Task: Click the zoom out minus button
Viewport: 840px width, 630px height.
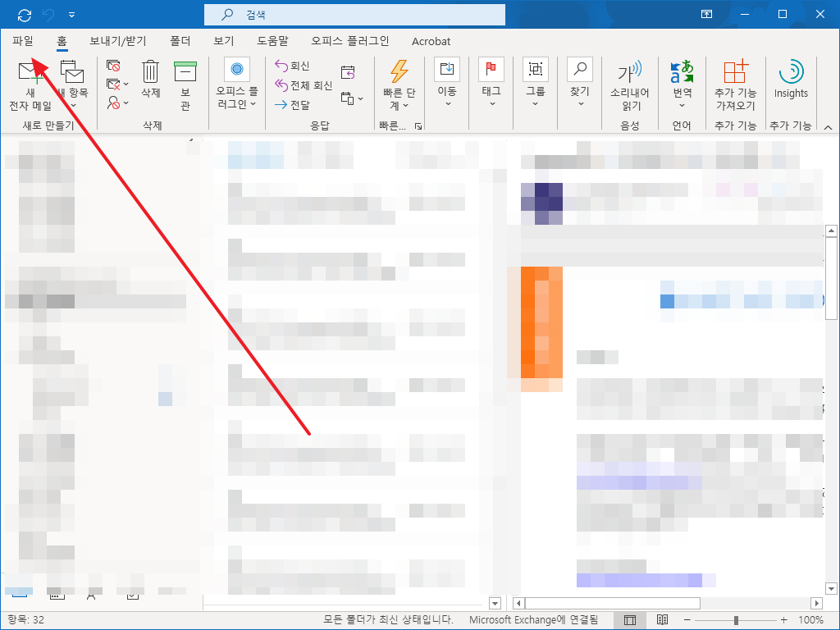Action: tap(687, 620)
